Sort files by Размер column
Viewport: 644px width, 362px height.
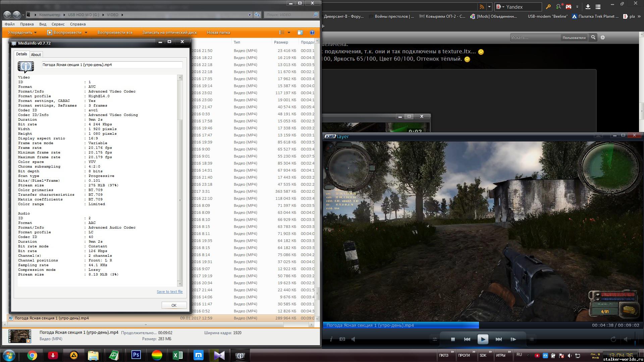(281, 42)
